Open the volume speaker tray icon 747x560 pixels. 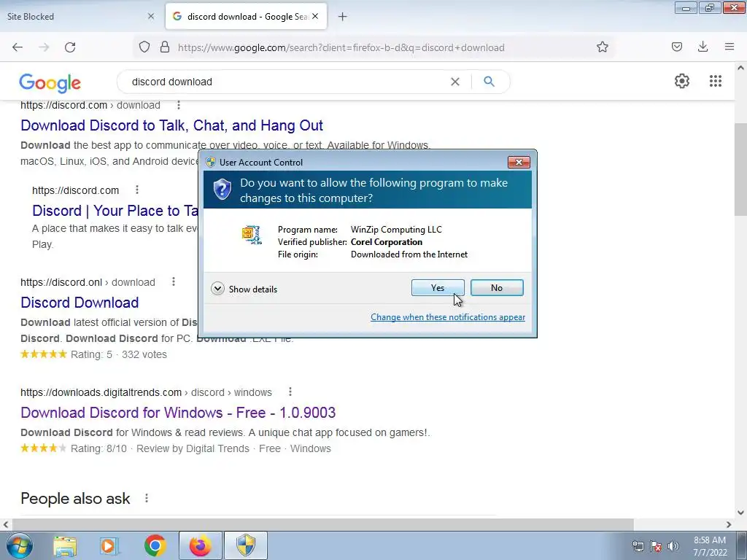coord(673,546)
